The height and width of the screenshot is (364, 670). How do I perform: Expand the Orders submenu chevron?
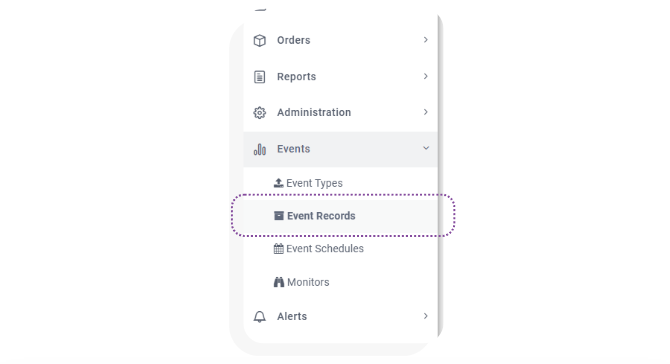pos(426,40)
